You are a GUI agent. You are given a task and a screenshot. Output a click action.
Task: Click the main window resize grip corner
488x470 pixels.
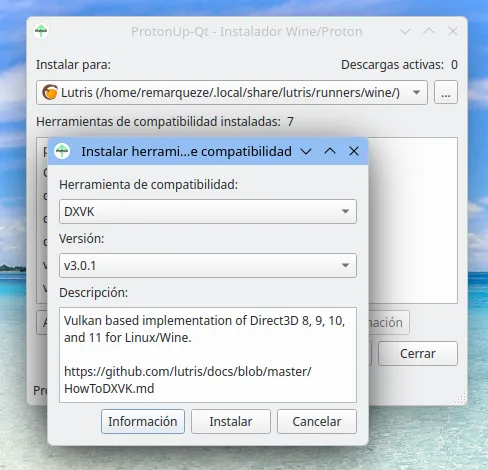[x=461, y=398]
